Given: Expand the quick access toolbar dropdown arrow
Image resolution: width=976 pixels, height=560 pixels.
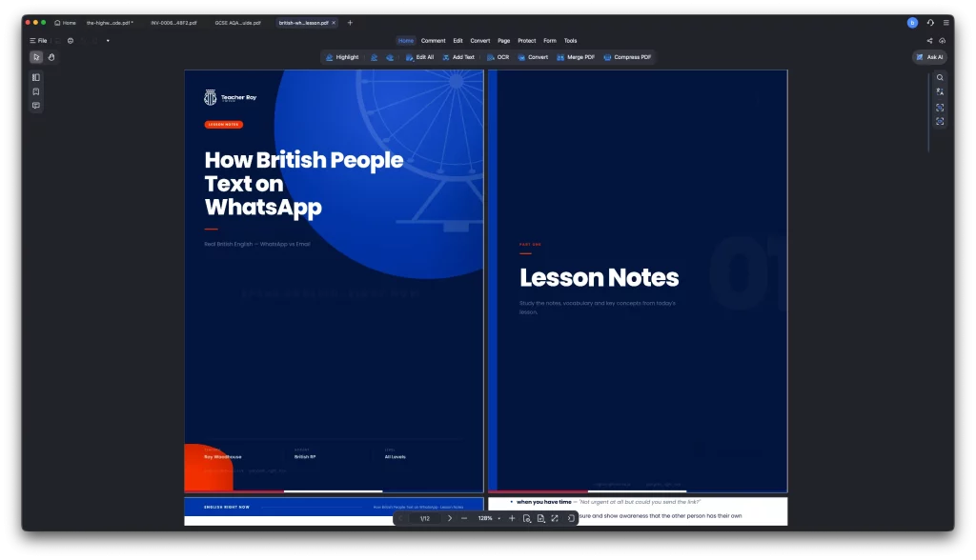Looking at the screenshot, I should point(108,40).
